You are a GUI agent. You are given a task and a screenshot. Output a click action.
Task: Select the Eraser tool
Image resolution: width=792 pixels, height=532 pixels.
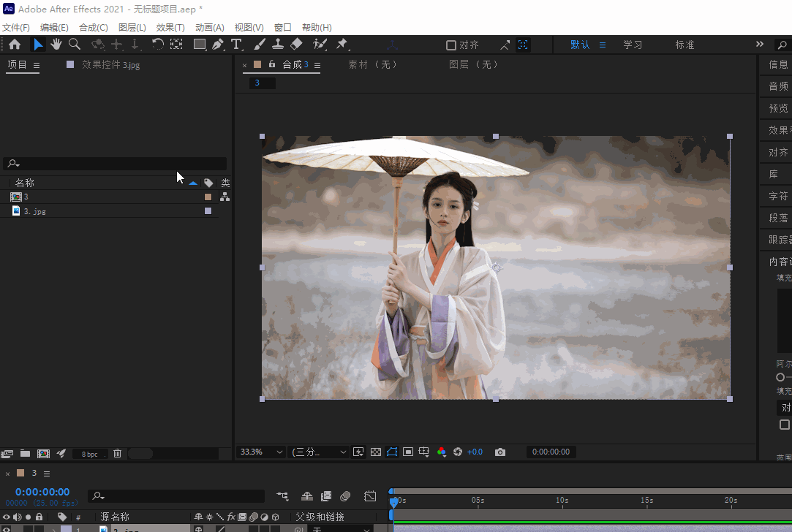click(x=296, y=45)
